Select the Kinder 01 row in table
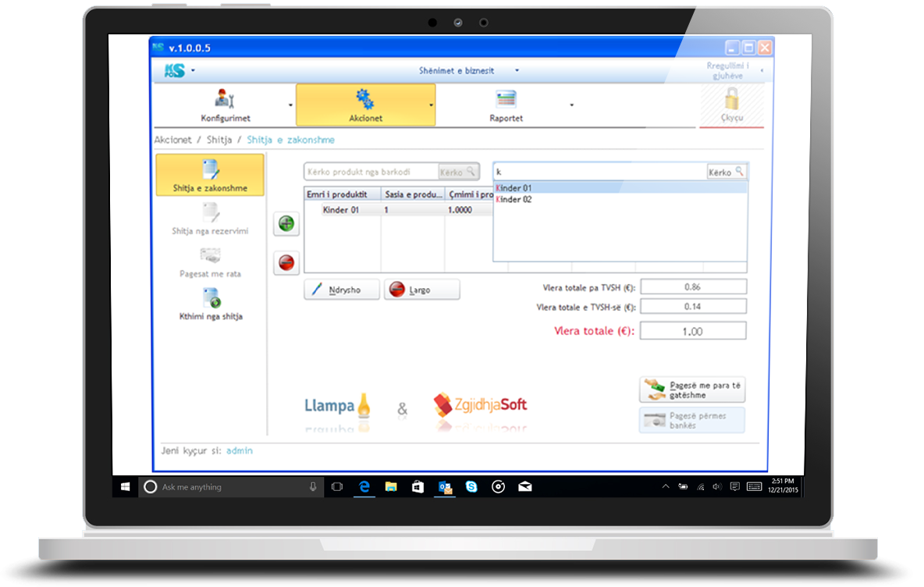 (341, 210)
